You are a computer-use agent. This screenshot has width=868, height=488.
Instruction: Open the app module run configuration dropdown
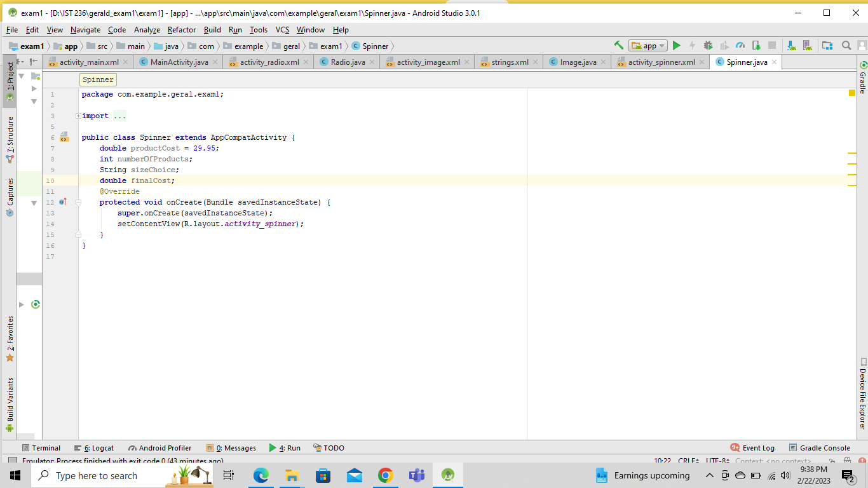(648, 46)
